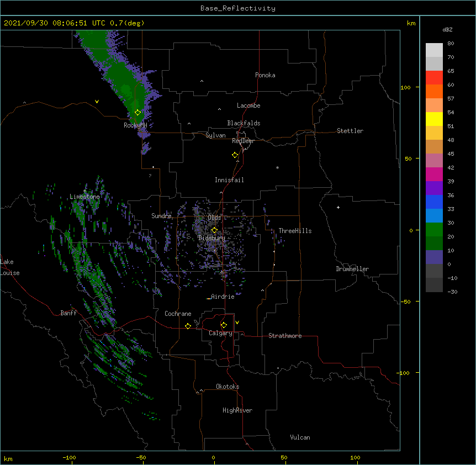Select the dBZ legend heading
Viewport: 476px width, 465px height.
click(447, 29)
